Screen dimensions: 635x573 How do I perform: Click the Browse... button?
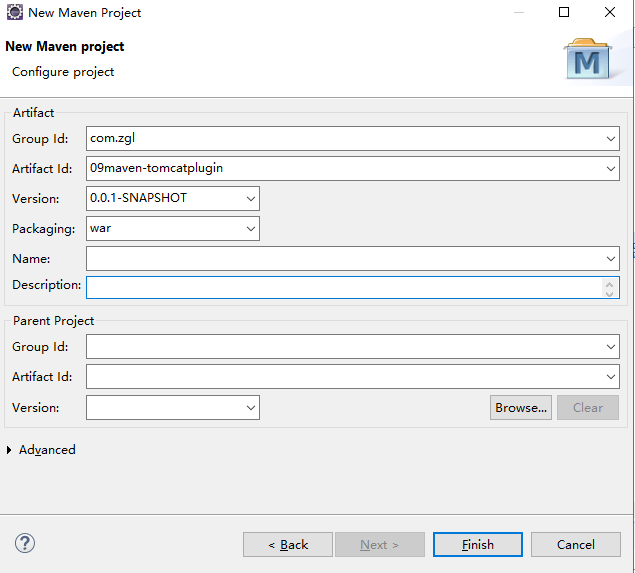click(521, 408)
